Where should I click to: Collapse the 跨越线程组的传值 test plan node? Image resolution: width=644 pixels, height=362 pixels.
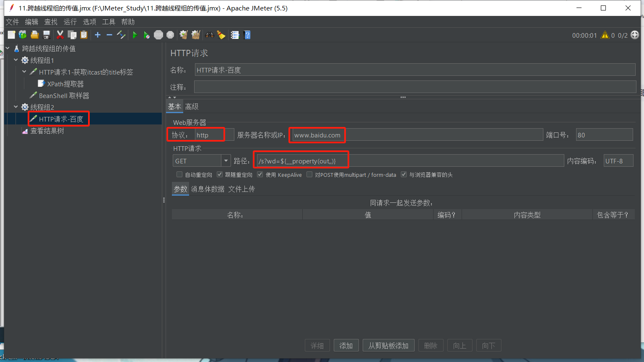coord(8,48)
